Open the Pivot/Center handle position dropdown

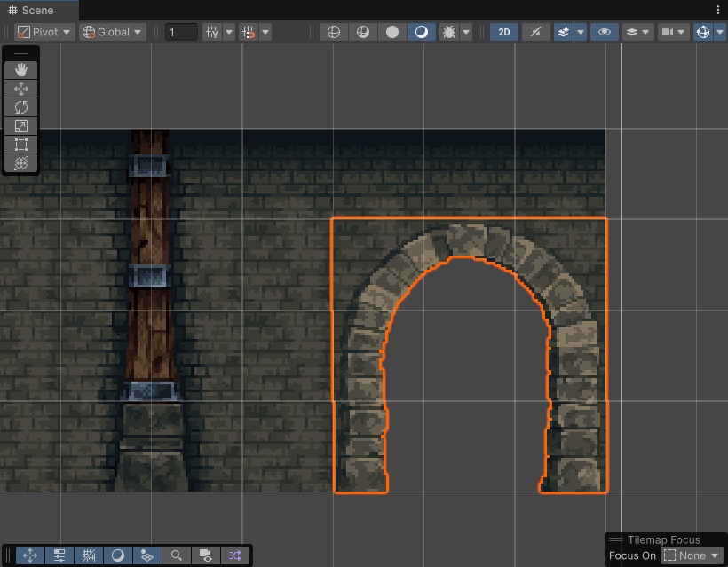[44, 32]
